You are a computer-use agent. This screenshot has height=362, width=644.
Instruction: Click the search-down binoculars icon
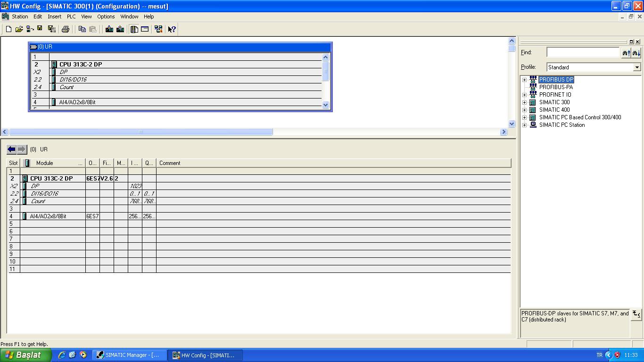point(636,53)
